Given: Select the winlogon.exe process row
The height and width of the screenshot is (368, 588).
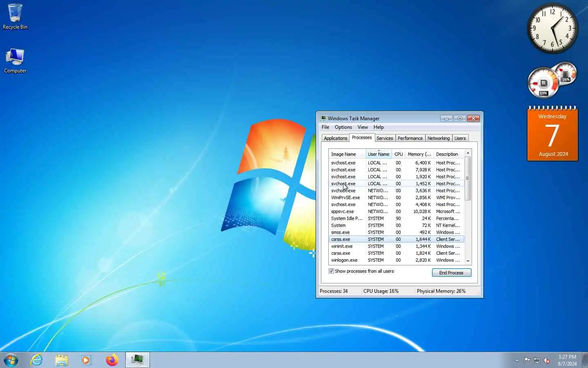Looking at the screenshot, I should click(396, 260).
